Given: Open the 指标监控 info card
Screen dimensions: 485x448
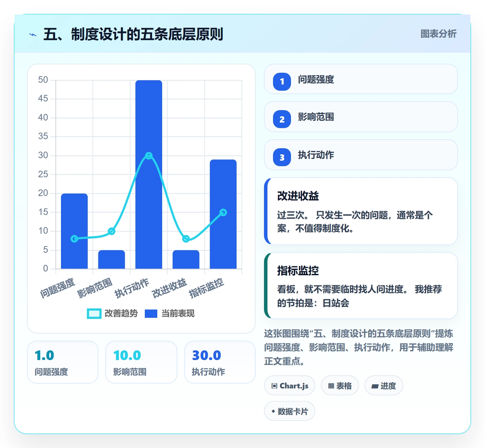Looking at the screenshot, I should point(361,286).
